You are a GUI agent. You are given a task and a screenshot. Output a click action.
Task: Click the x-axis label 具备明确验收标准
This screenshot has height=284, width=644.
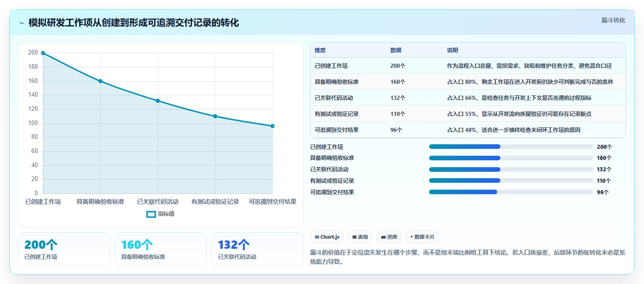100,202
